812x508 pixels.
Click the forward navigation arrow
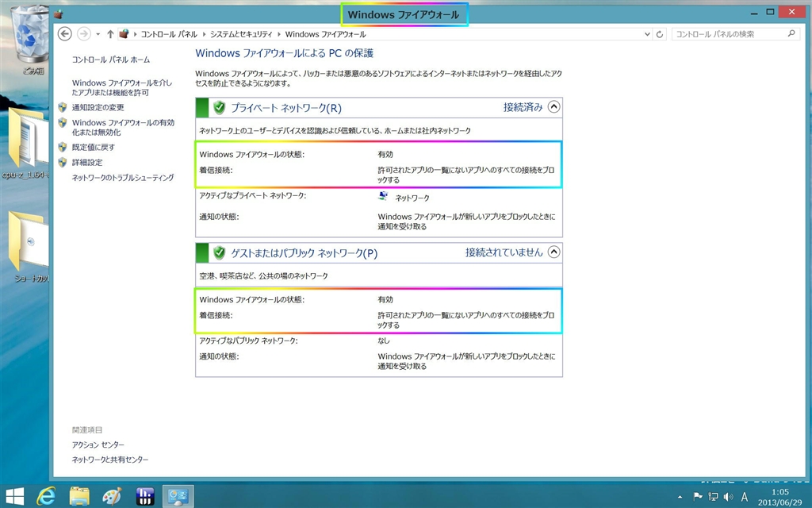[83, 33]
